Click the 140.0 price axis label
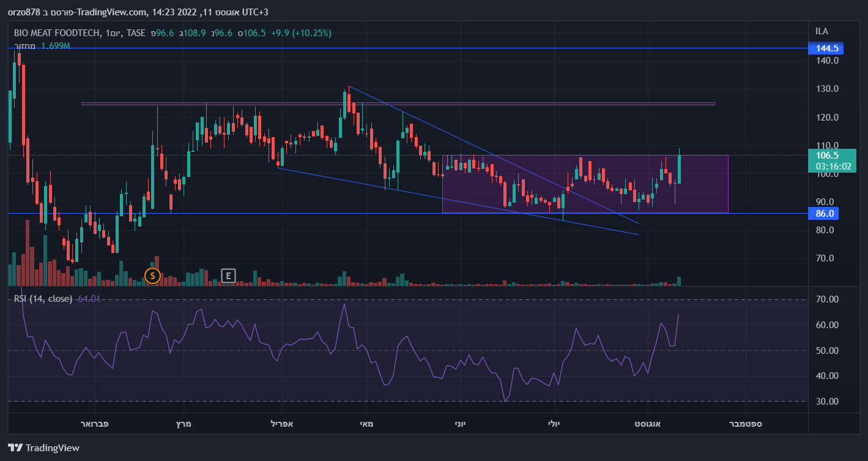The width and height of the screenshot is (868, 461). pos(827,61)
